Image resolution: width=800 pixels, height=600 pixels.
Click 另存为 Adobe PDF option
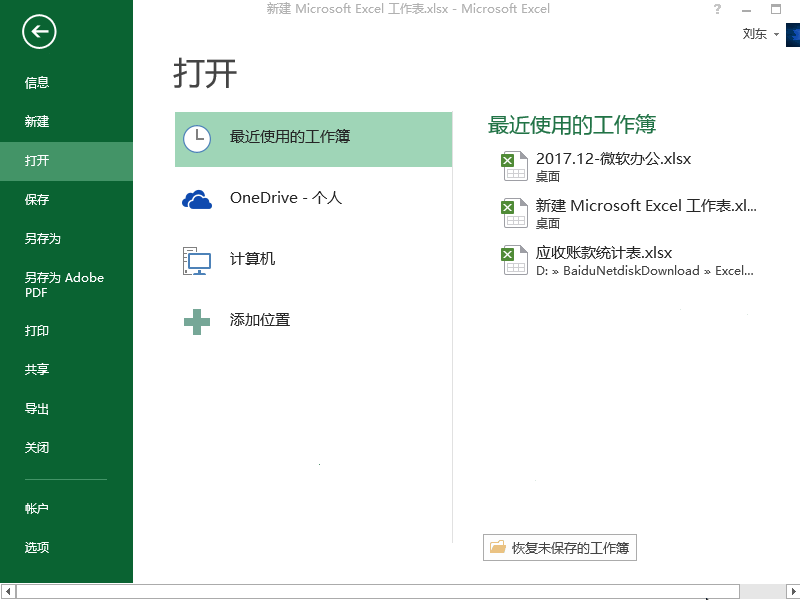click(x=64, y=285)
